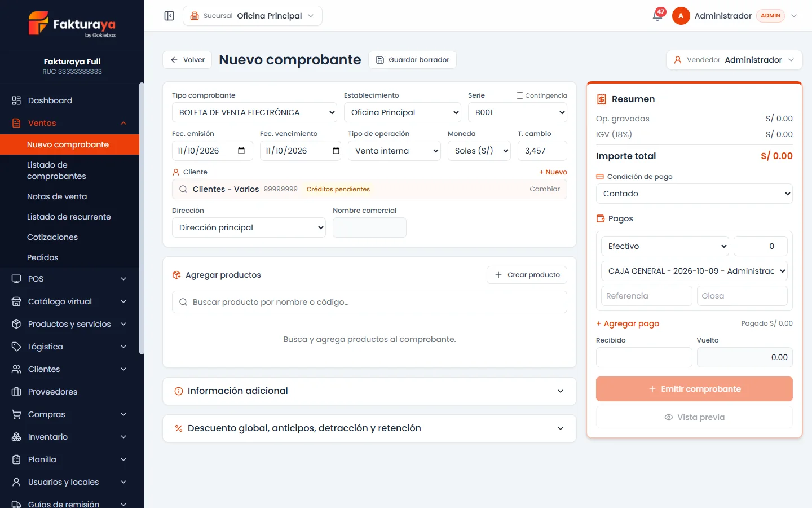
Task: Click the Resumen receipt icon
Action: [602, 99]
